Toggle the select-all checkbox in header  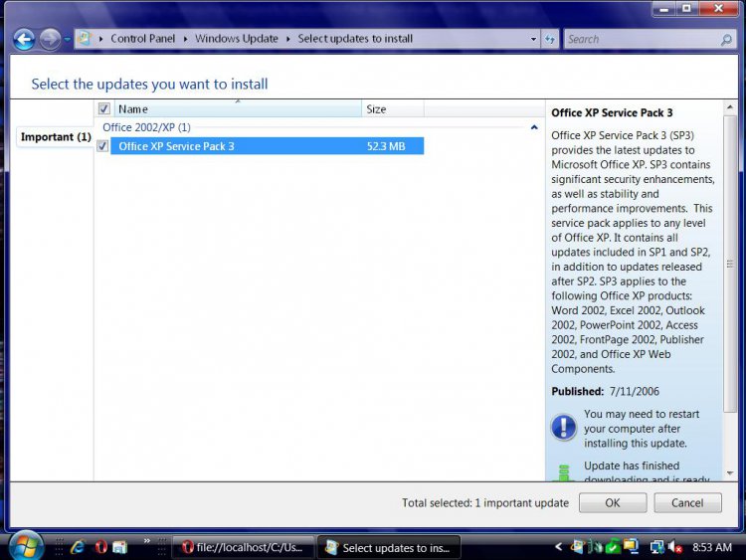[x=103, y=109]
